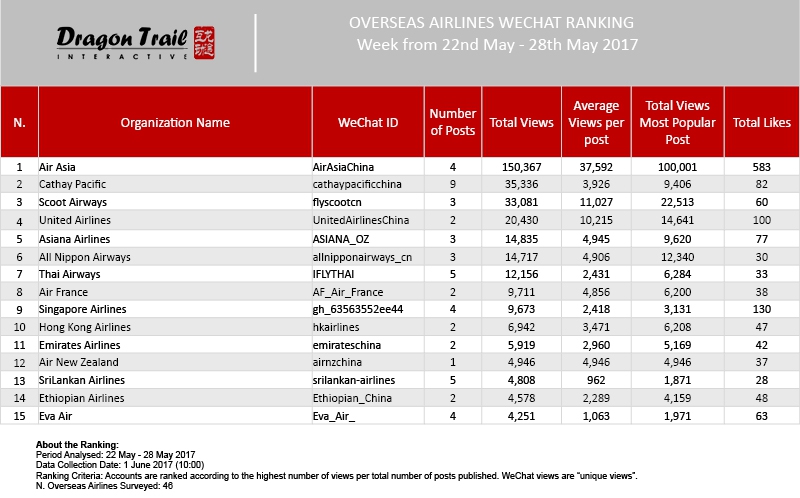Image resolution: width=800 pixels, height=498 pixels.
Task: Click the gh_63563552ee44 WeChat ID
Action: click(358, 309)
